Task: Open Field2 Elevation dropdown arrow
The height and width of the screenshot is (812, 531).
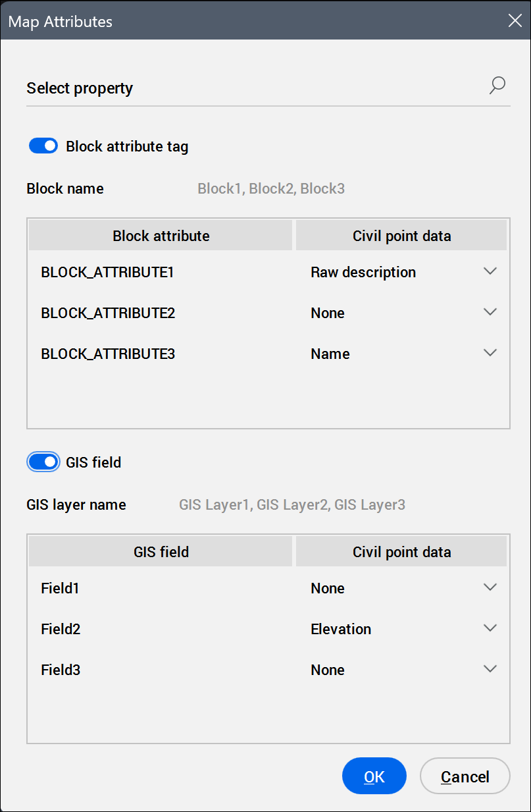Action: (x=490, y=628)
